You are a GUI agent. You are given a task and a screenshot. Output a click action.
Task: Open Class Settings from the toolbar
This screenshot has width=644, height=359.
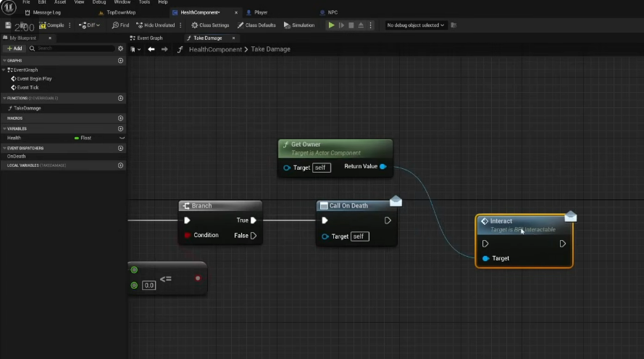(211, 25)
